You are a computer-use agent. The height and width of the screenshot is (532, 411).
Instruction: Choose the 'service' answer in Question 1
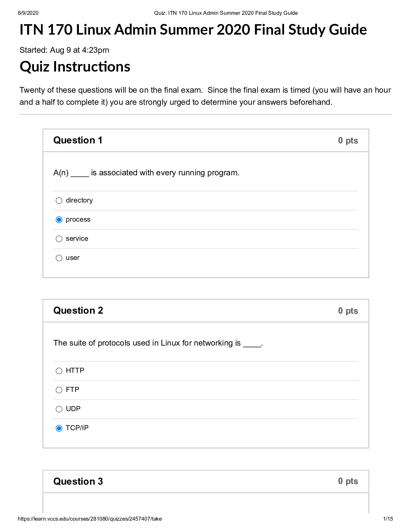tap(59, 239)
